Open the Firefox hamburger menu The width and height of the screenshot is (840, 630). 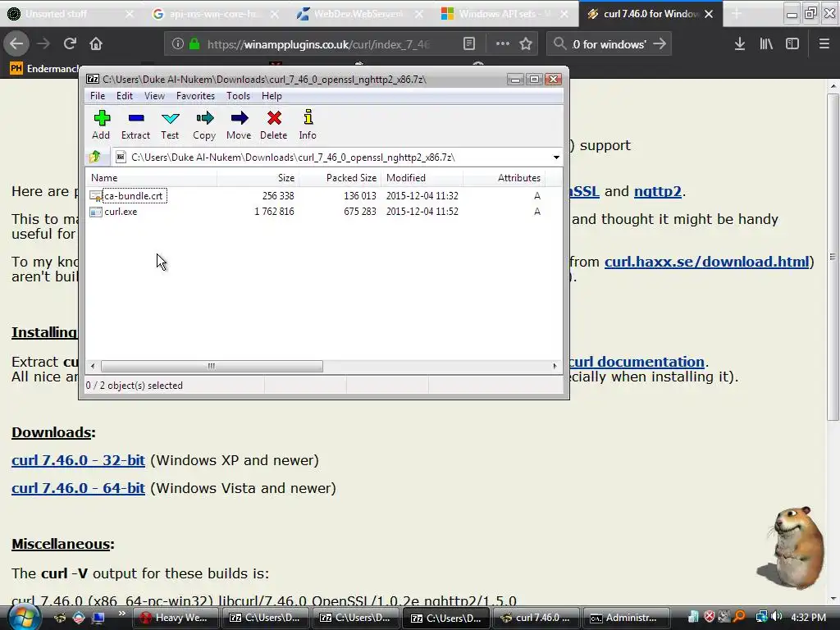(824, 44)
